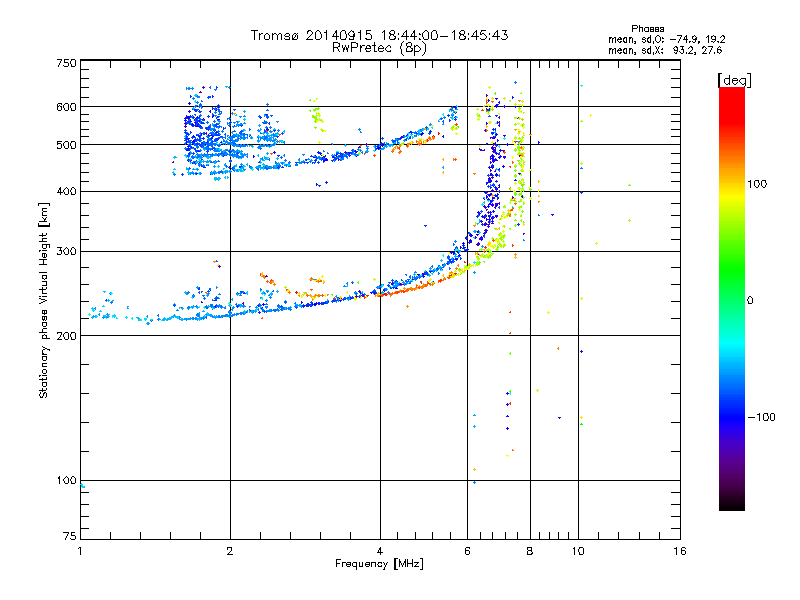Click the rainbow phase colorbar
This screenshot has width=800, height=600.
(x=732, y=298)
